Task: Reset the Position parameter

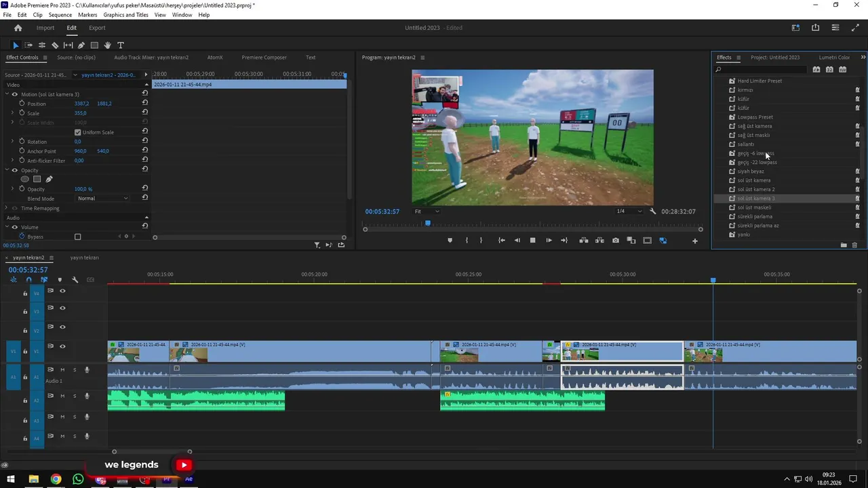Action: (x=144, y=103)
